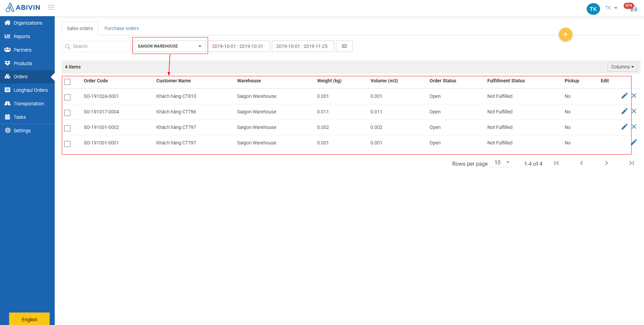The image size is (644, 325).
Task: Open the Columns dropdown
Action: pos(622,67)
